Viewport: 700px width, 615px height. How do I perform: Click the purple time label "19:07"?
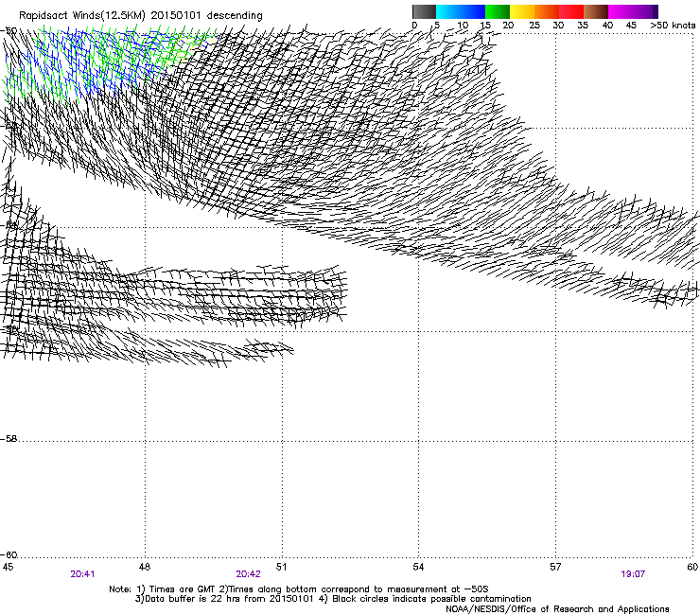click(633, 574)
